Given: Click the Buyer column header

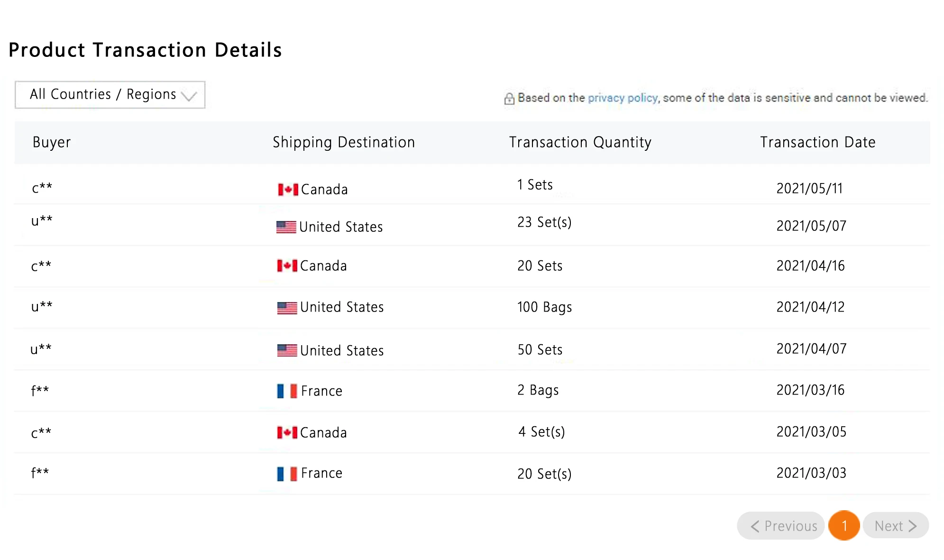Looking at the screenshot, I should pos(52,143).
